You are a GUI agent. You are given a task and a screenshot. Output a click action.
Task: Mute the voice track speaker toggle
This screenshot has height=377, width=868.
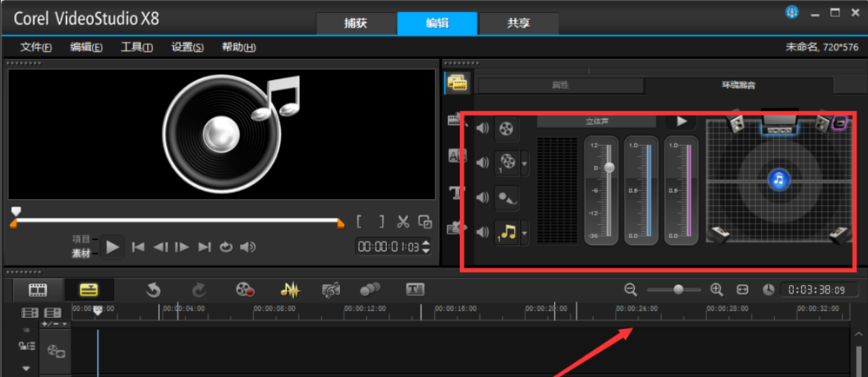point(483,197)
